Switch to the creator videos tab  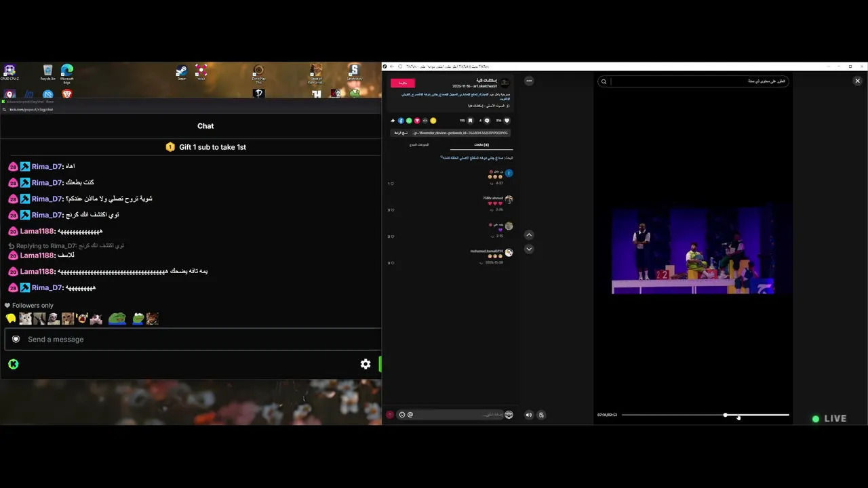[x=419, y=144]
